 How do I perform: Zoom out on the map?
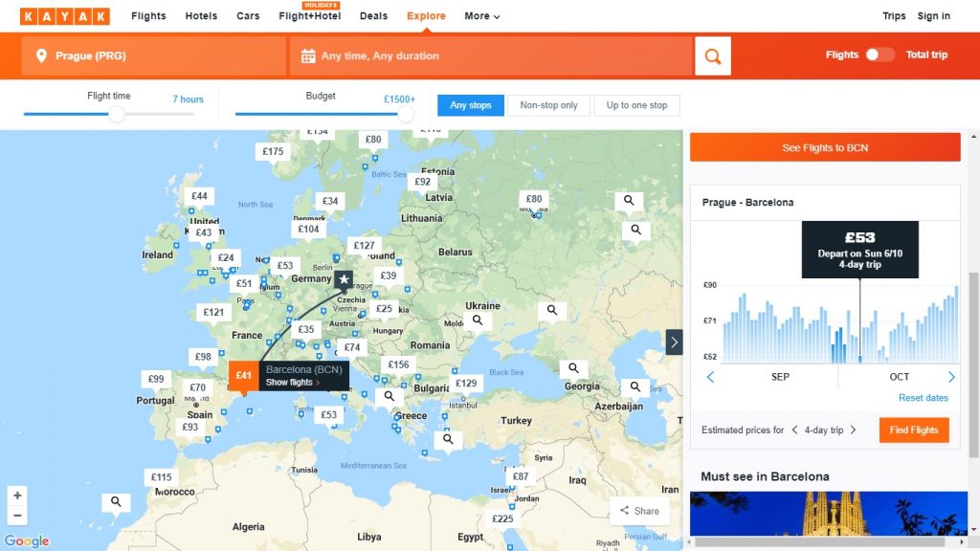[x=17, y=516]
